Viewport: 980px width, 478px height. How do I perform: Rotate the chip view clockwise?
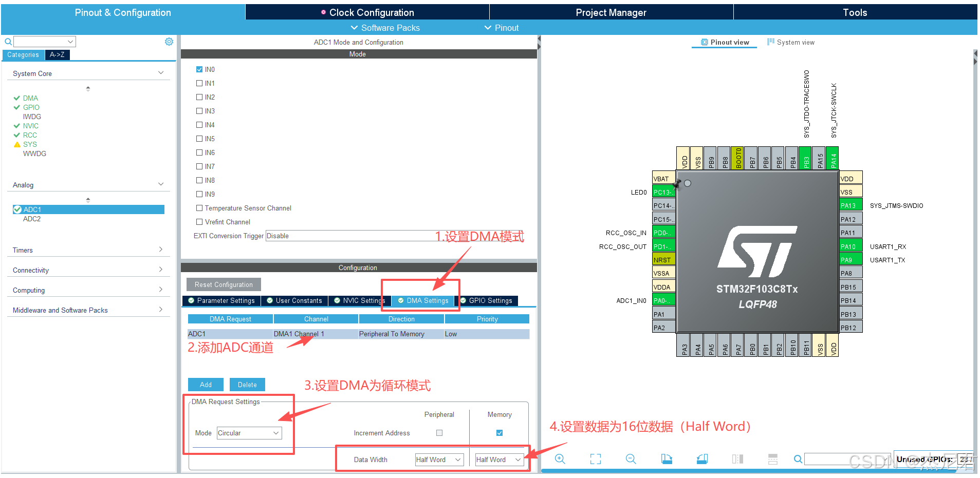667,459
